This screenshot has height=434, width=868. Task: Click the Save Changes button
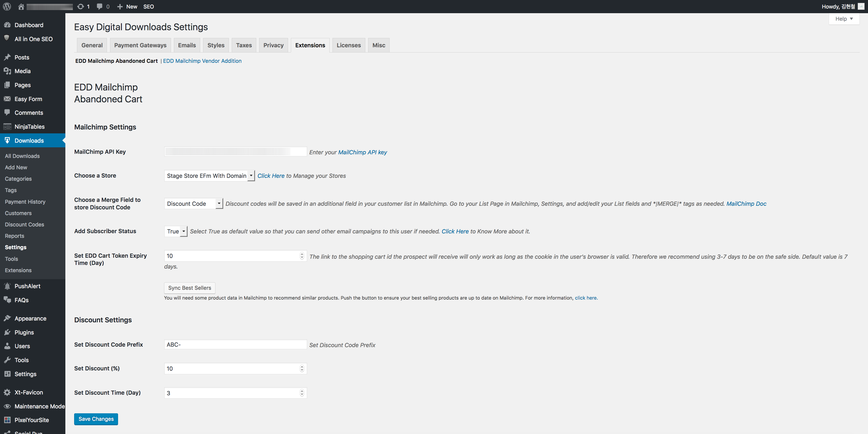(96, 419)
